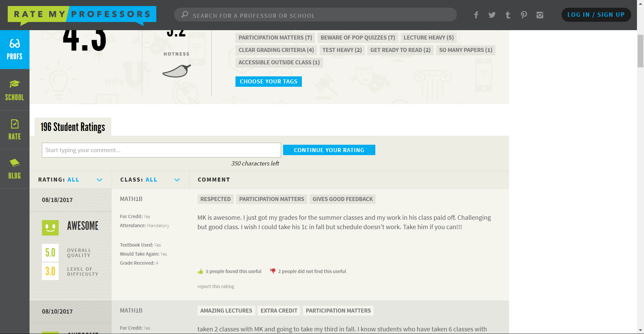Expand the Class filter chevron
The image size is (644, 334).
point(177,180)
